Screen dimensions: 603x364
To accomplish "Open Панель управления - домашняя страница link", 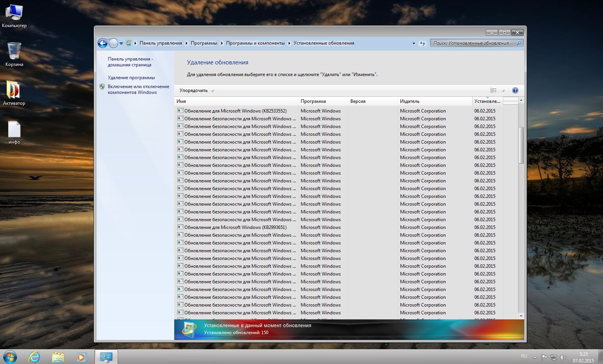I will pyautogui.click(x=130, y=62).
